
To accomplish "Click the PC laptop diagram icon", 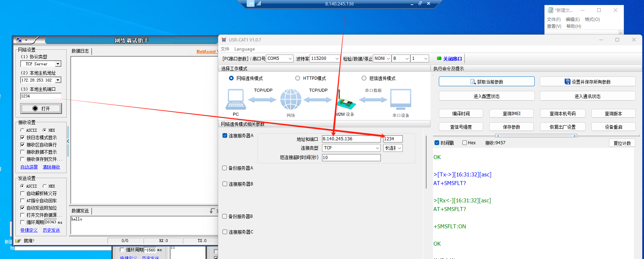I will [236, 99].
